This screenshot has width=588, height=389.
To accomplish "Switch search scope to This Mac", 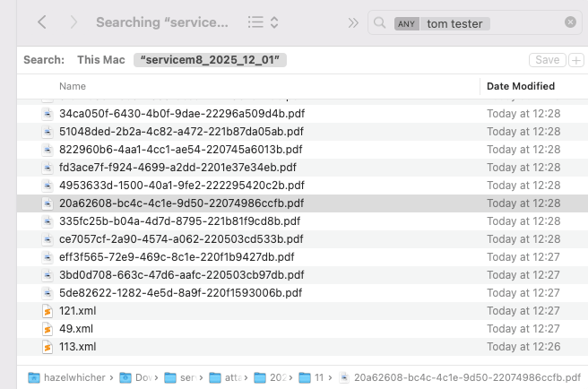I will point(100,60).
